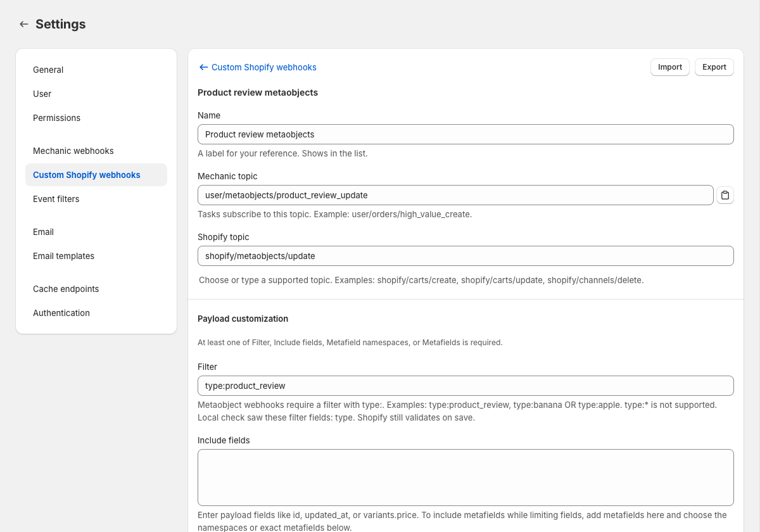Screen dimensions: 760x532
Task: Click 'Tasks subscribe to this topic' hint
Action: coord(334,214)
